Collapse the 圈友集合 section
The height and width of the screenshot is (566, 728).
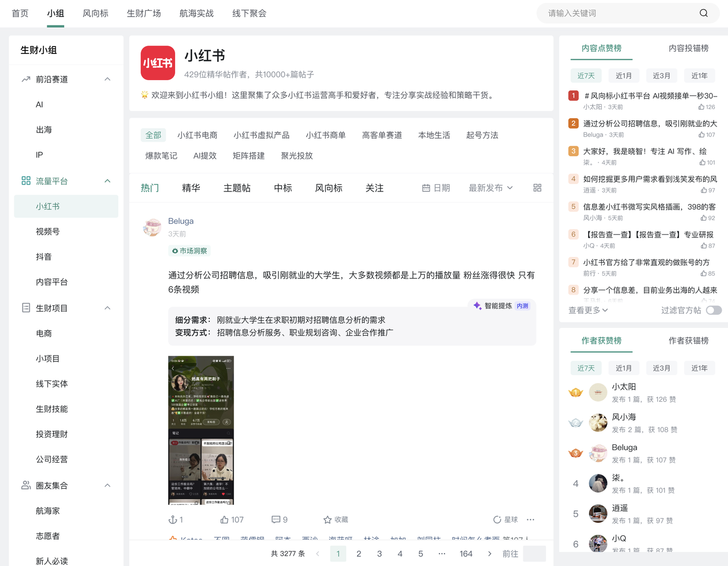(x=107, y=485)
